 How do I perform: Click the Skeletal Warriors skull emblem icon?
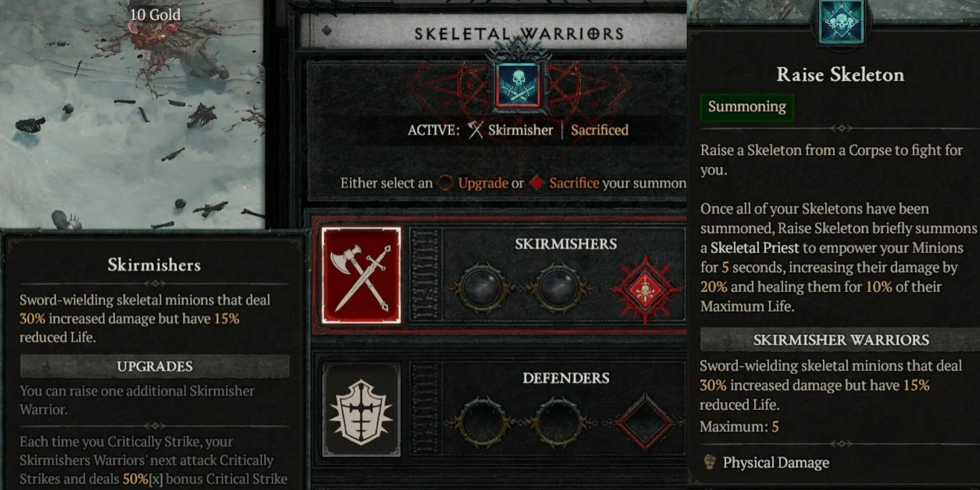pos(518,85)
